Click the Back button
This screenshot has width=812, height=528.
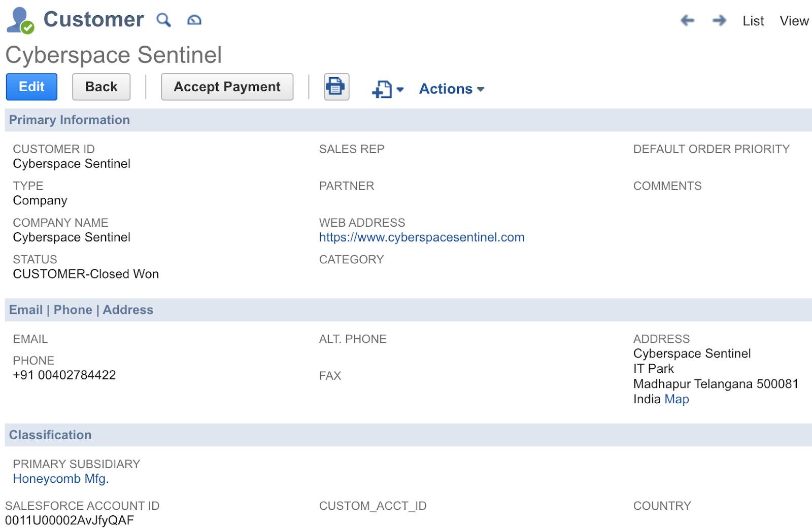pyautogui.click(x=101, y=87)
